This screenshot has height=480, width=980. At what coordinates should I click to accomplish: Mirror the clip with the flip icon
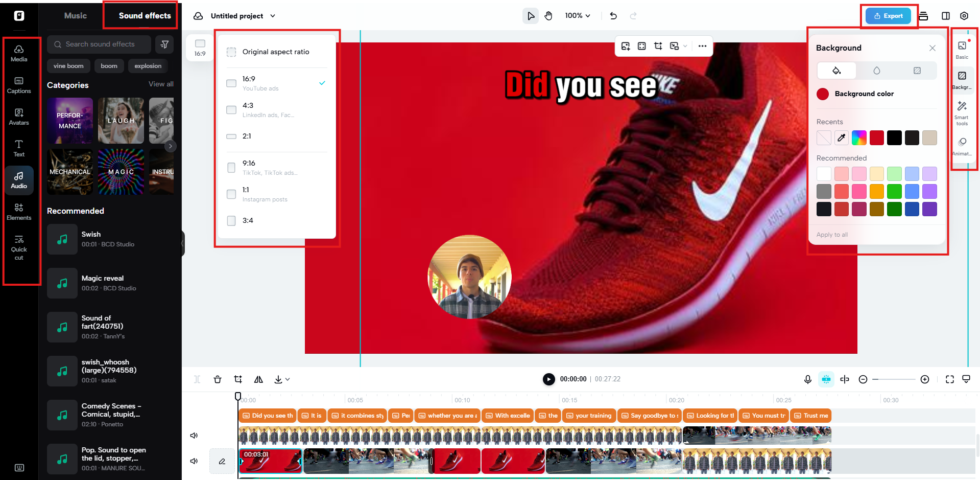tap(258, 379)
